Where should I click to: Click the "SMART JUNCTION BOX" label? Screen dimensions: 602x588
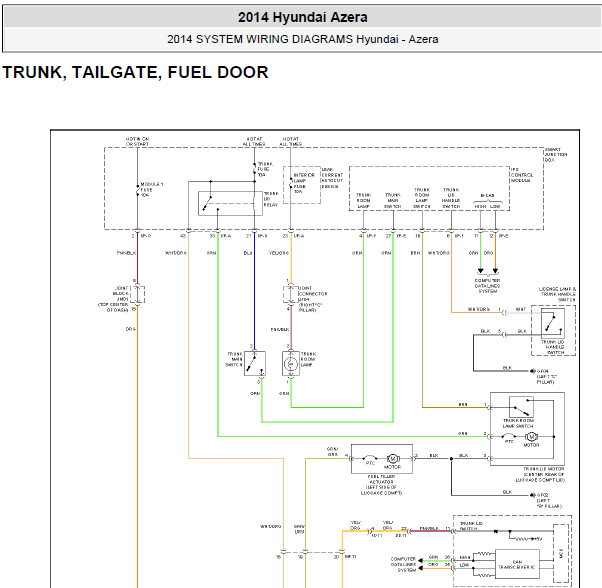(x=556, y=154)
